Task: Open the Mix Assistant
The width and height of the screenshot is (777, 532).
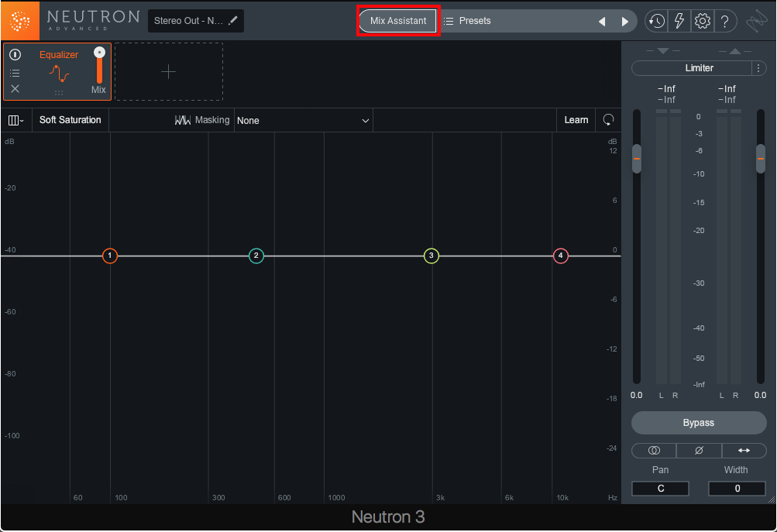Action: pyautogui.click(x=398, y=21)
